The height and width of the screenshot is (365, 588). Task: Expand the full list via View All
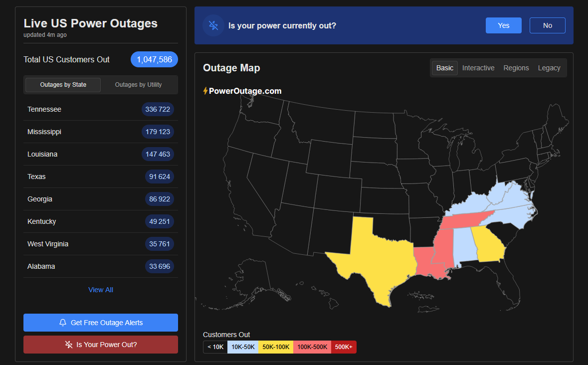(x=100, y=290)
